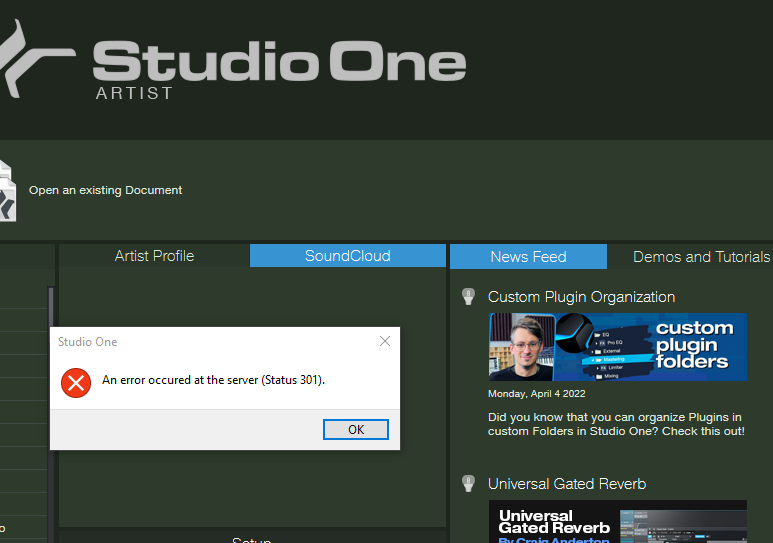This screenshot has width=773, height=543.
Task: Open the News Feed tab
Action: [x=528, y=257]
